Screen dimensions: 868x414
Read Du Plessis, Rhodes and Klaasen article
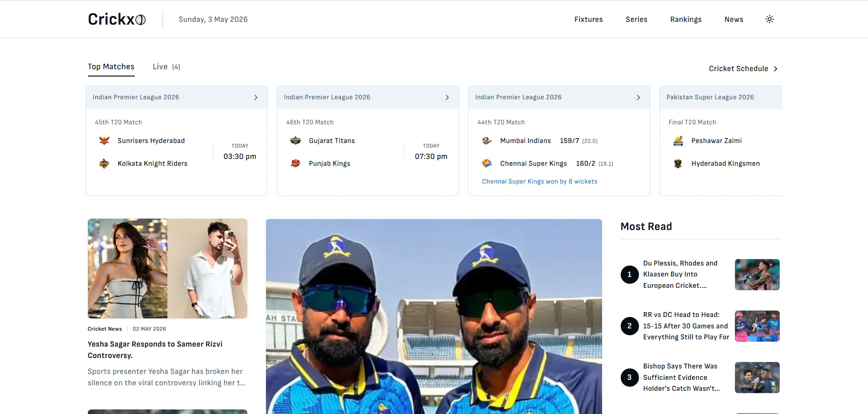click(680, 275)
